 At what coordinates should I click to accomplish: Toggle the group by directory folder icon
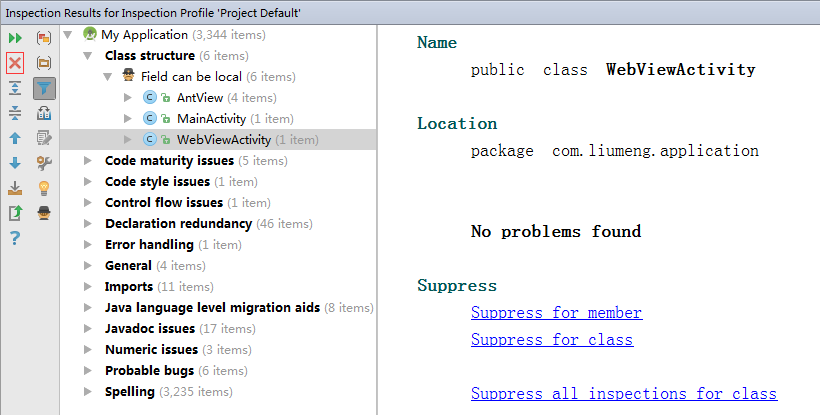(44, 63)
